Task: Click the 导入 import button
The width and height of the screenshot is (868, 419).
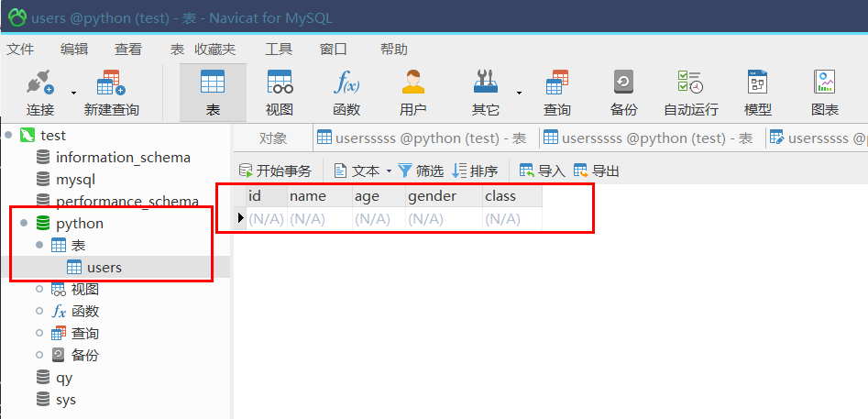Action: 542,171
